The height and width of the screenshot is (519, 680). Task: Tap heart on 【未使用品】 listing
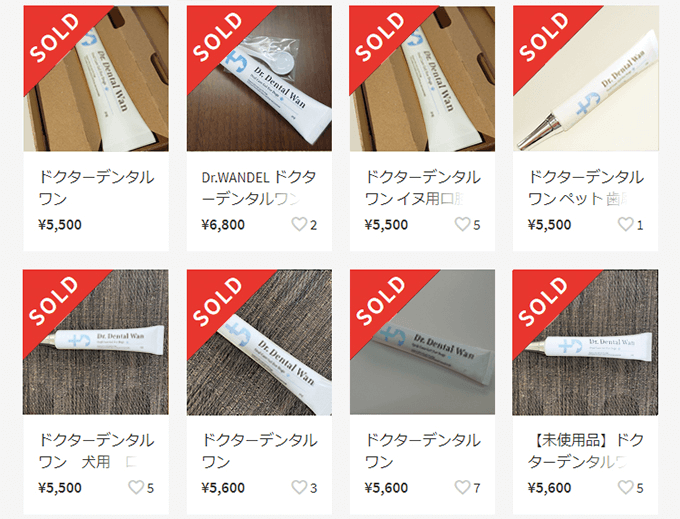[x=625, y=487]
